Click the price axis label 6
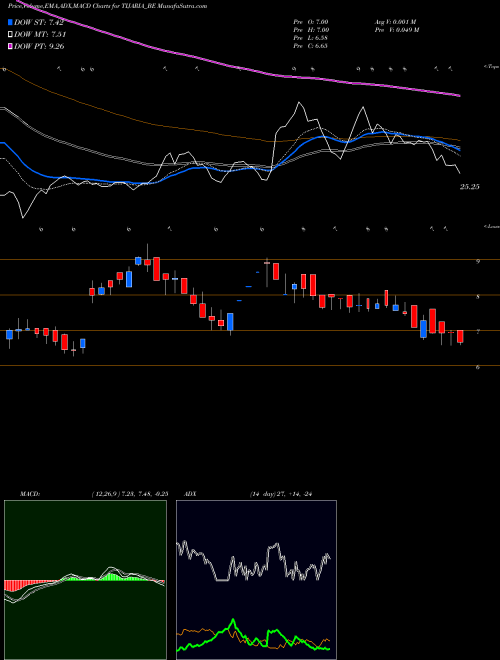 [x=478, y=367]
